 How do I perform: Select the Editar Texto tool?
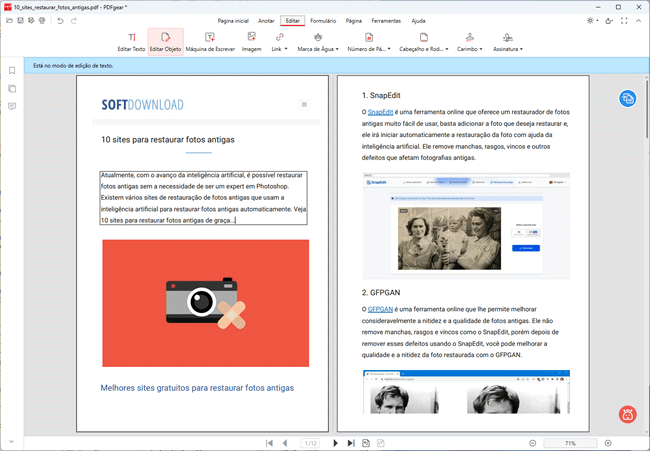tap(131, 42)
